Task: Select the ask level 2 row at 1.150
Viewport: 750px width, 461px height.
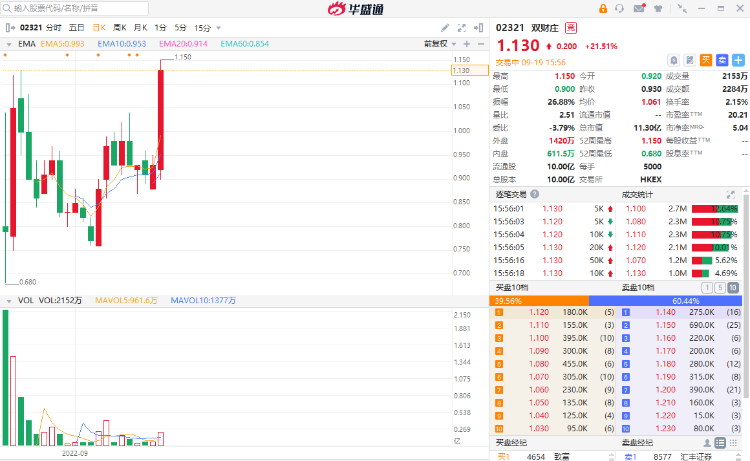Action: point(681,325)
